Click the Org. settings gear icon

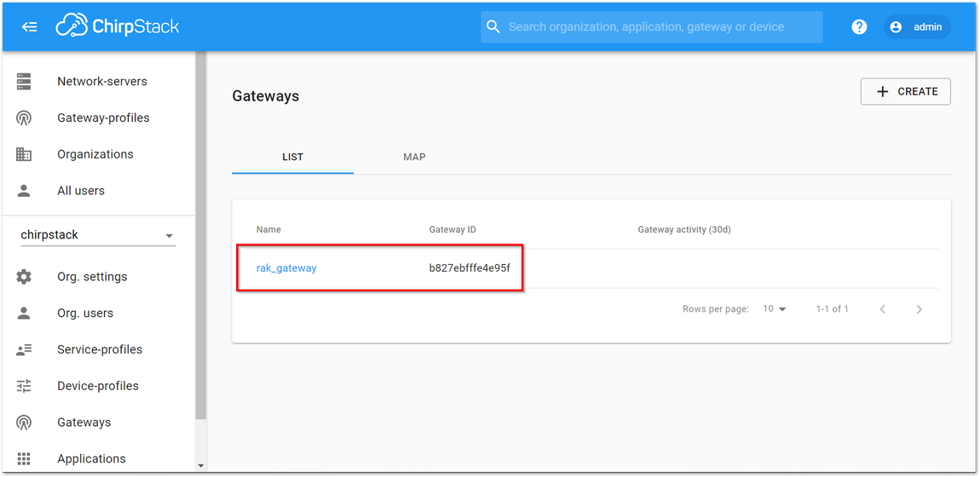[x=24, y=277]
